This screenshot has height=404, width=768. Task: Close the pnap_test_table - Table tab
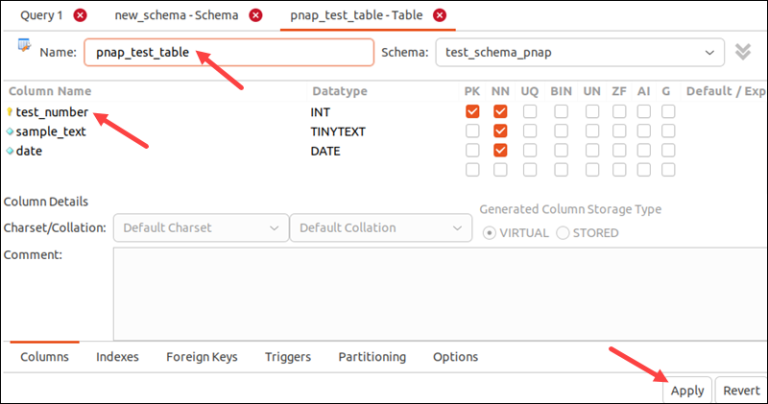(x=439, y=15)
